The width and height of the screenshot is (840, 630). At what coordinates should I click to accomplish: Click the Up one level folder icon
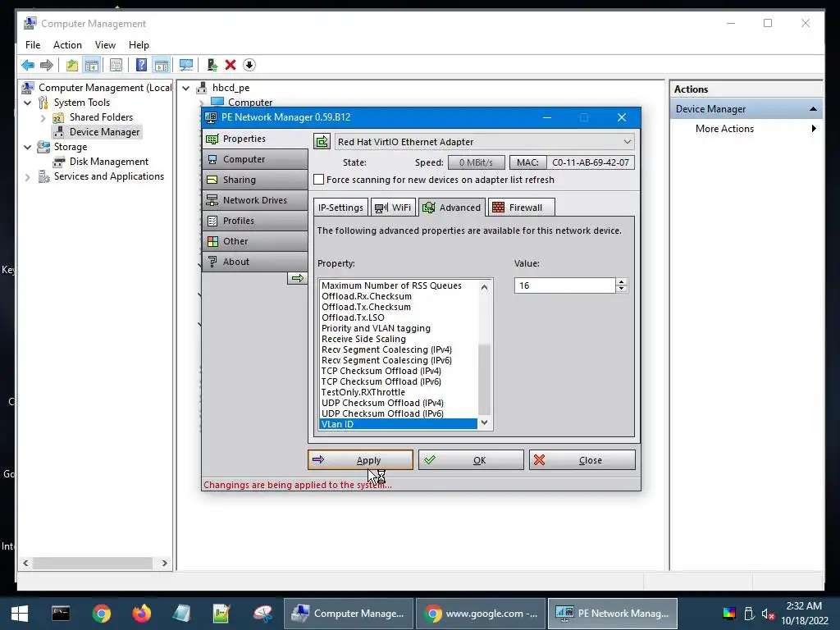pos(72,66)
